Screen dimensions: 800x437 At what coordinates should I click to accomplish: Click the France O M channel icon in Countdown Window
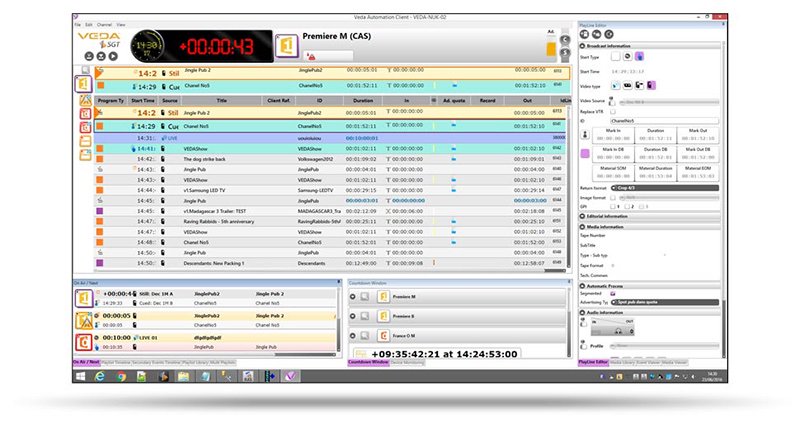pos(383,336)
